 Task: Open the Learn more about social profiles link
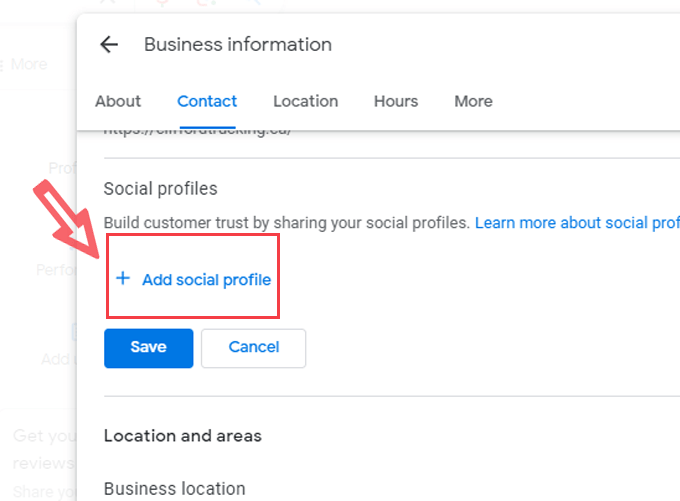[577, 222]
